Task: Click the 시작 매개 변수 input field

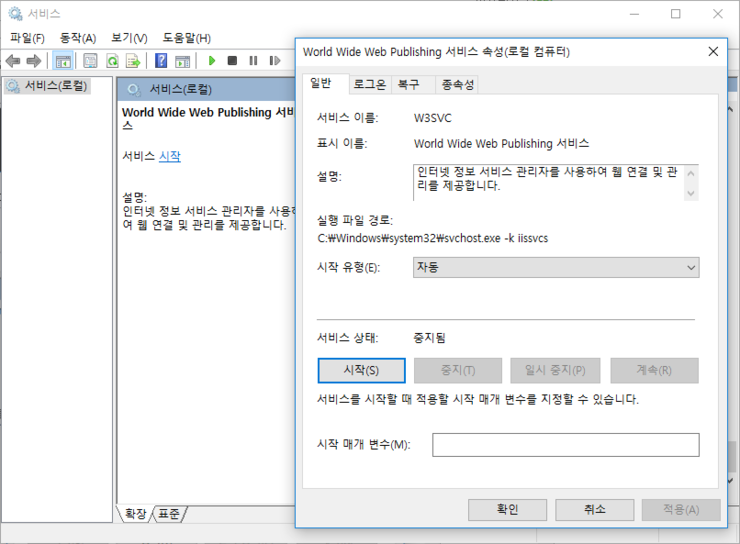Action: [566, 445]
